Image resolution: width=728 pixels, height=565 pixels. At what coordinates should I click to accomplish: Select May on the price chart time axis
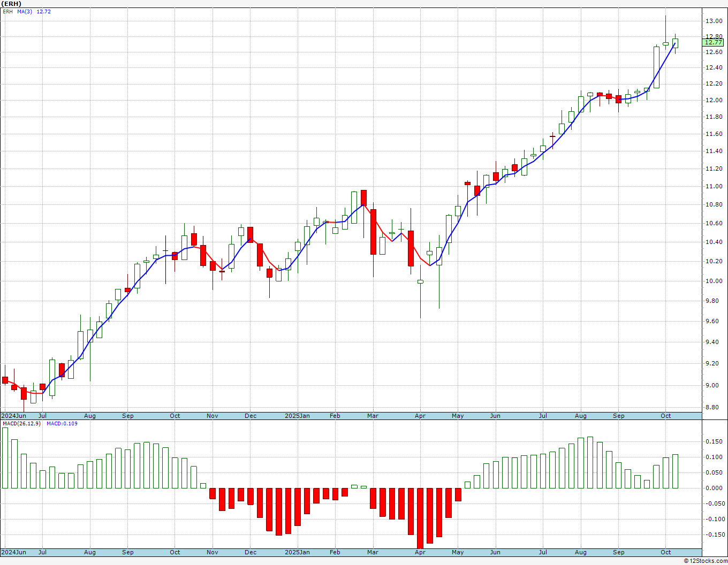point(458,416)
